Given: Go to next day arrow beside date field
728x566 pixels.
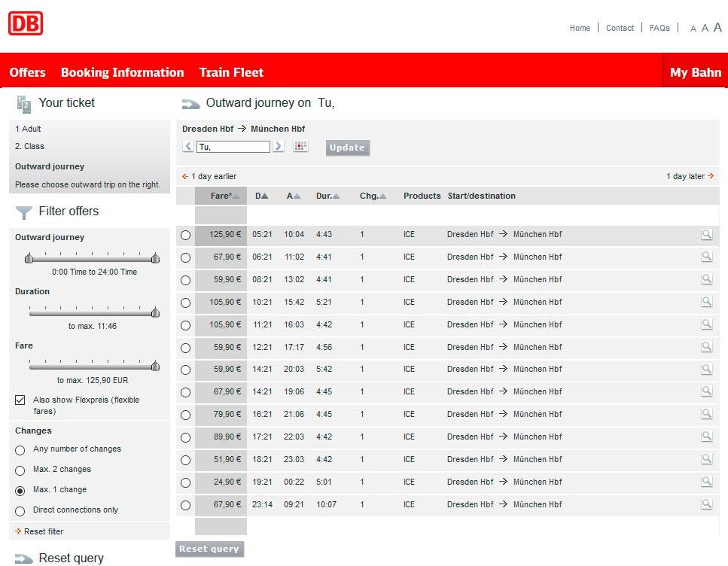Looking at the screenshot, I should coord(279,147).
